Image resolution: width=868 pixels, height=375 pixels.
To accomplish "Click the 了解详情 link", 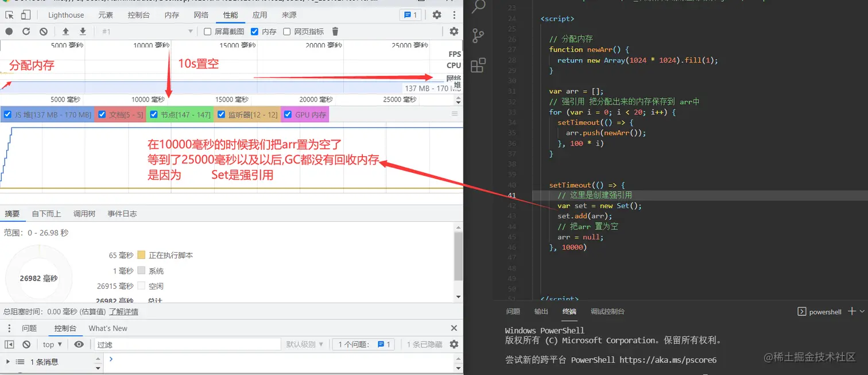I will click(123, 312).
